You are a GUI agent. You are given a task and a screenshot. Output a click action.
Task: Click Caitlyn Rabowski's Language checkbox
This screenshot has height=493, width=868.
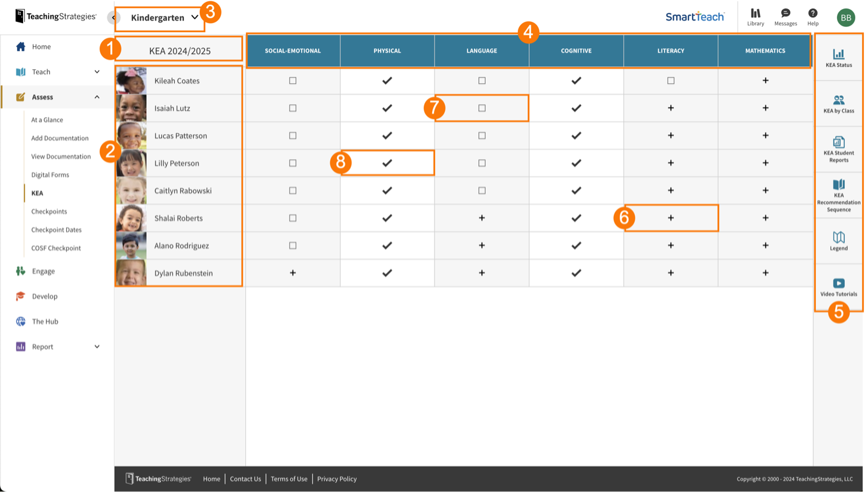tap(482, 191)
